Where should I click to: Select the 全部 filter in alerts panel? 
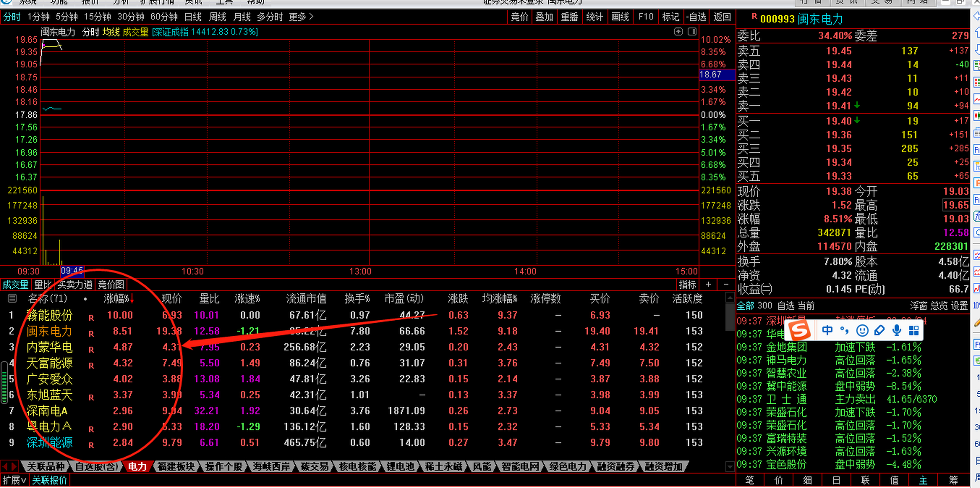745,306
